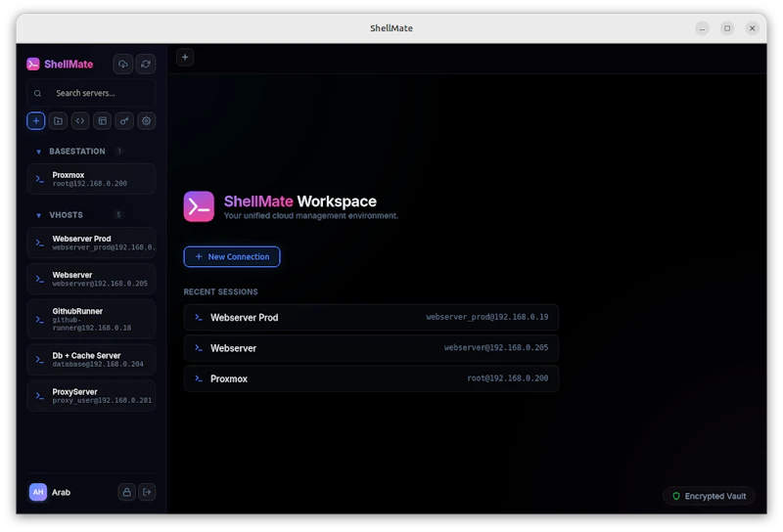Click the RECENT SESSIONS heading
The height and width of the screenshot is (532, 783).
221,292
